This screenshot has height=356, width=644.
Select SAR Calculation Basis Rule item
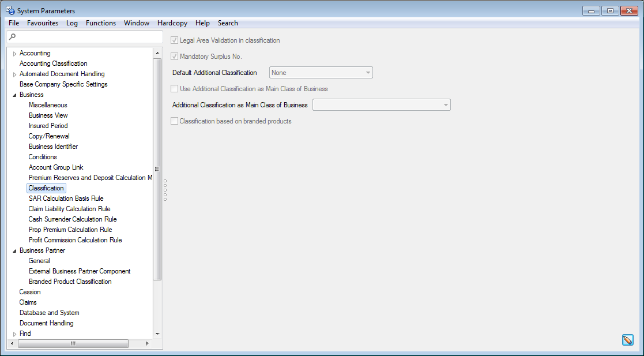(x=66, y=198)
